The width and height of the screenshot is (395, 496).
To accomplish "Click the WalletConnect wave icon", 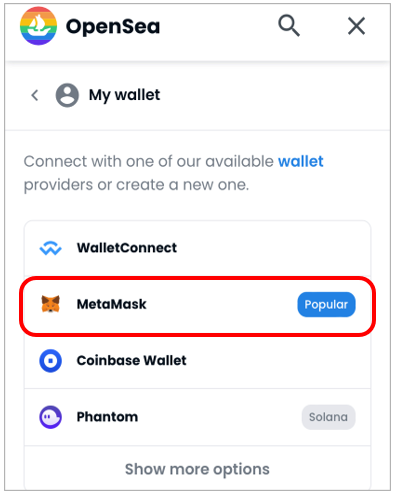I will tap(50, 248).
